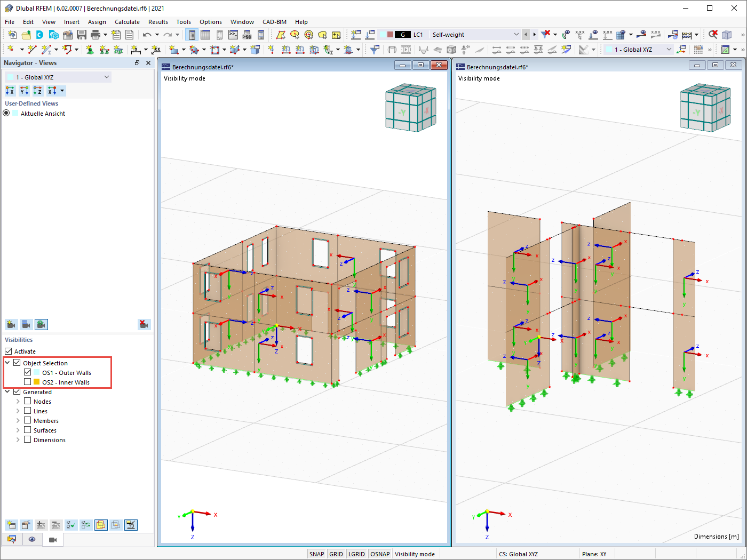The width and height of the screenshot is (747, 560).
Task: Go to the previous load case arrow
Action: pyautogui.click(x=526, y=35)
